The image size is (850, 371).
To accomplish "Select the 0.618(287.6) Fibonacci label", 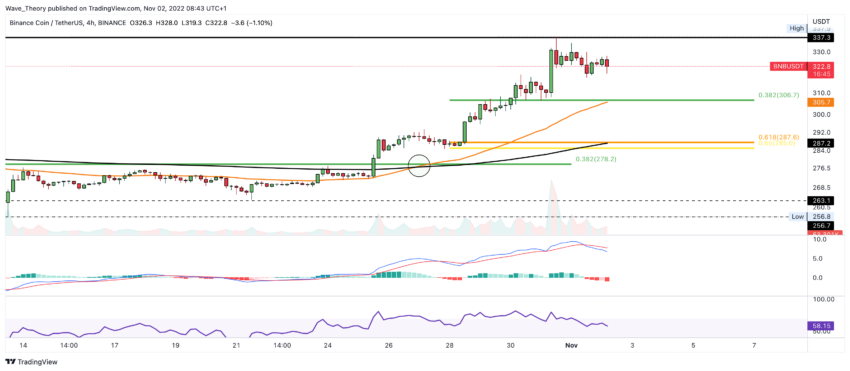I will click(778, 138).
